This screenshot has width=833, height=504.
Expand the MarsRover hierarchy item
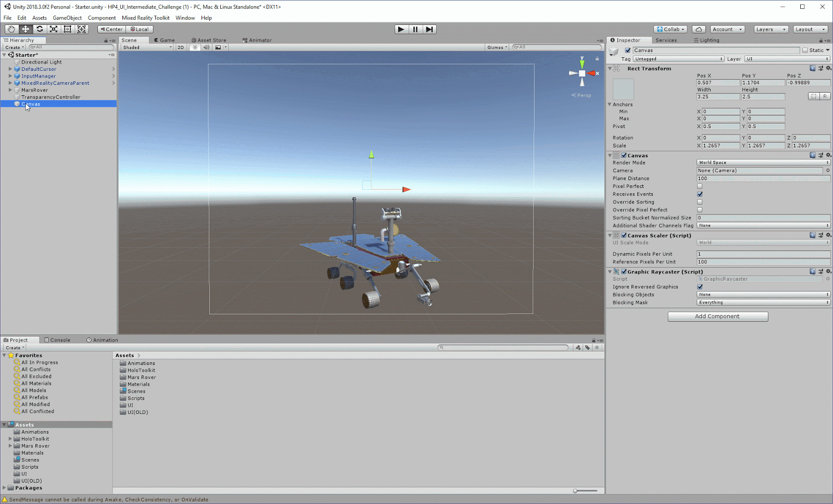tap(10, 90)
